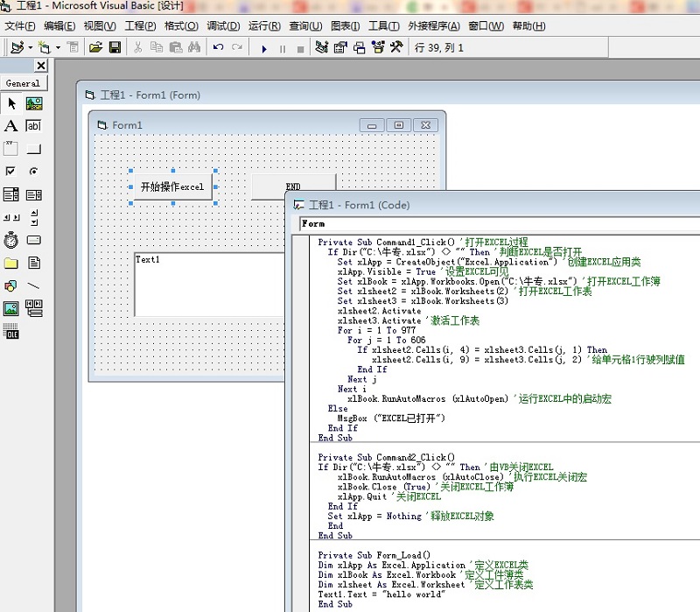Click the Copy toolbar icon

(x=157, y=47)
